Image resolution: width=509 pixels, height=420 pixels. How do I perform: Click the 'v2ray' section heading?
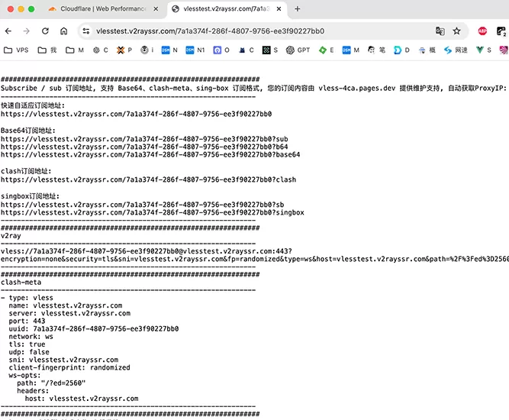click(x=11, y=236)
